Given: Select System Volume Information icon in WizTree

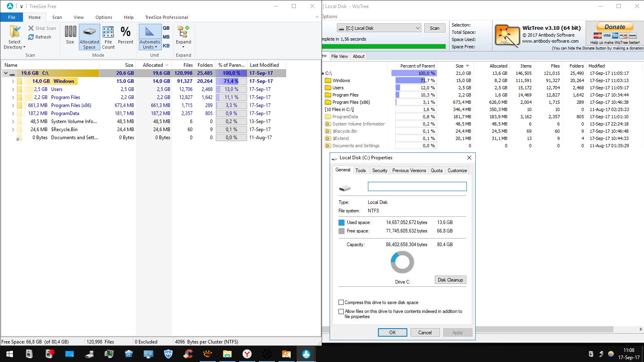Looking at the screenshot, I should click(328, 124).
